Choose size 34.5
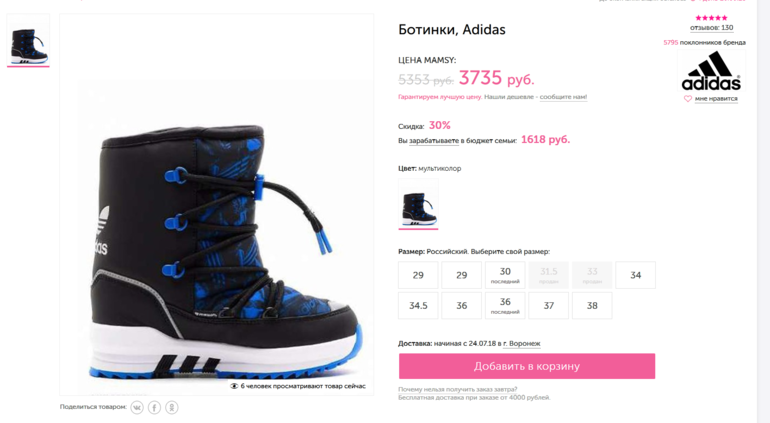The image size is (770, 423). pos(418,306)
